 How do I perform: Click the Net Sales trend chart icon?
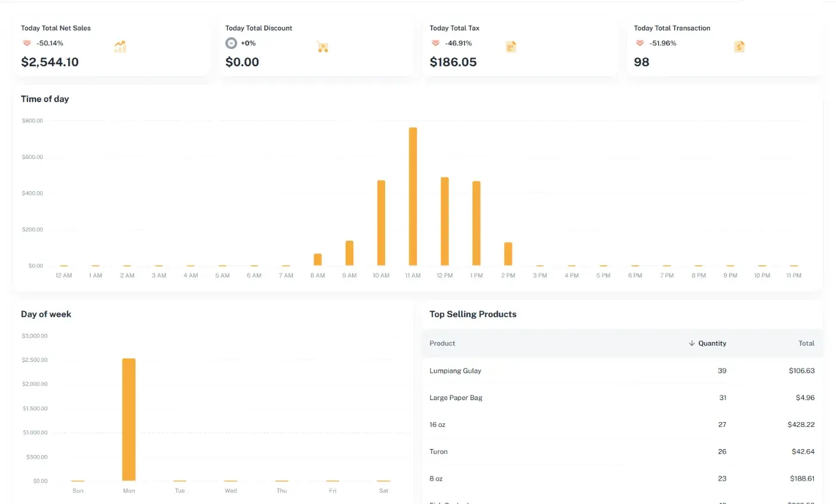pyautogui.click(x=120, y=47)
